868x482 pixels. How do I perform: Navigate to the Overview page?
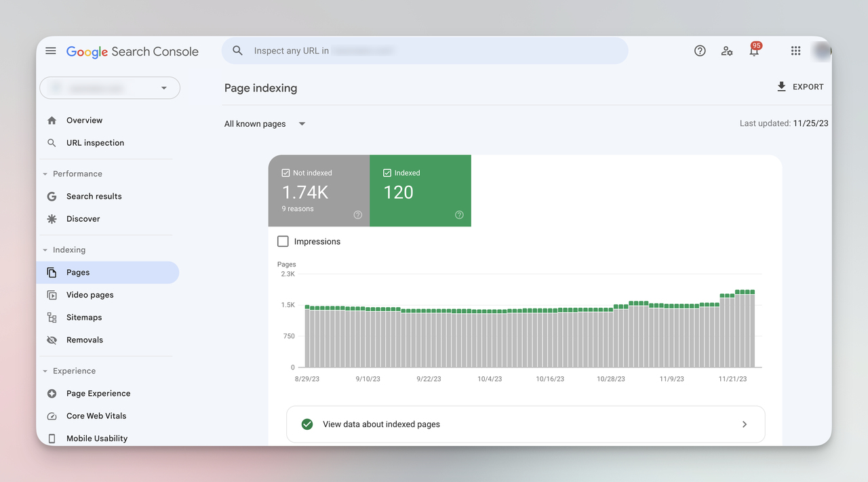[84, 121]
